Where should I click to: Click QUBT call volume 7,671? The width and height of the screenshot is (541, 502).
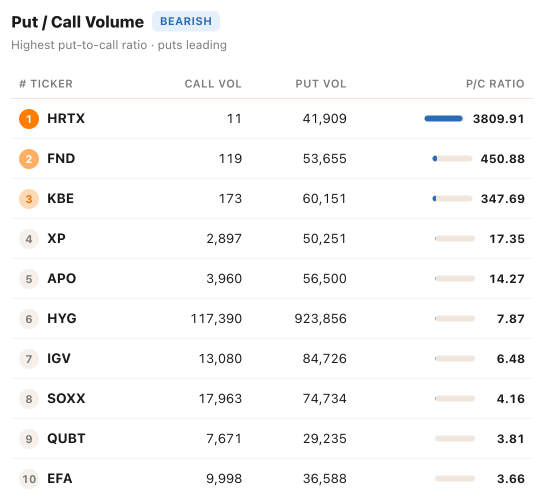click(224, 439)
